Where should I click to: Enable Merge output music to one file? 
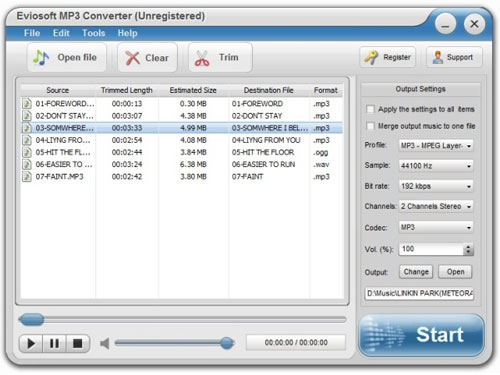click(370, 126)
